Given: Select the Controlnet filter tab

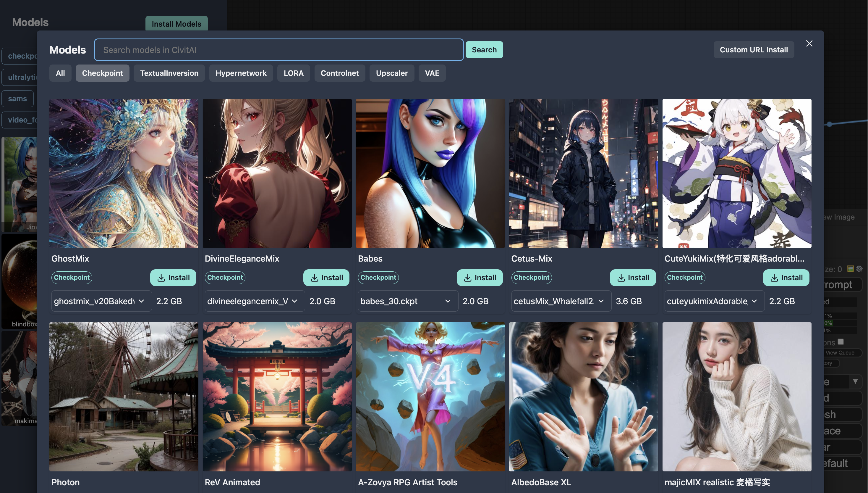Looking at the screenshot, I should (x=340, y=73).
